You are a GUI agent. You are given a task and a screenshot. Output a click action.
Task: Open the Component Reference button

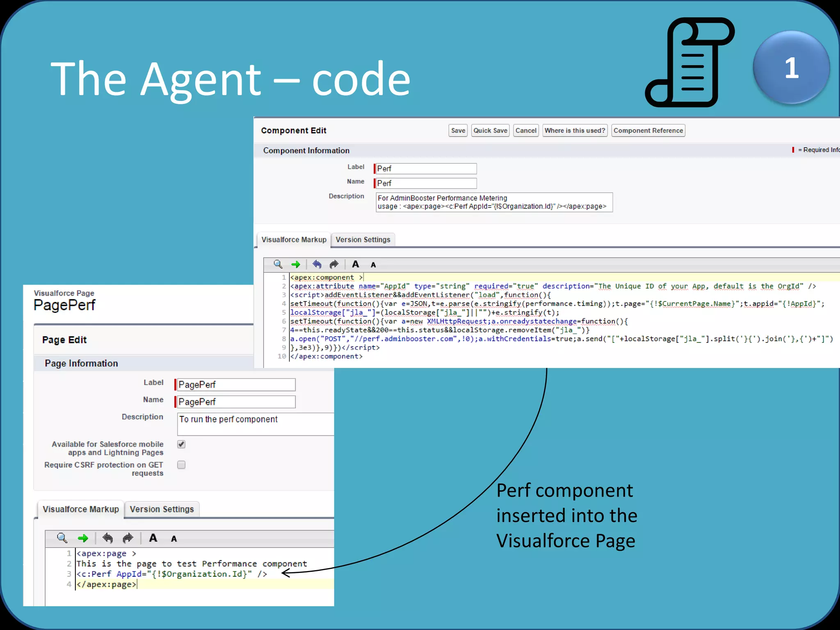648,130
